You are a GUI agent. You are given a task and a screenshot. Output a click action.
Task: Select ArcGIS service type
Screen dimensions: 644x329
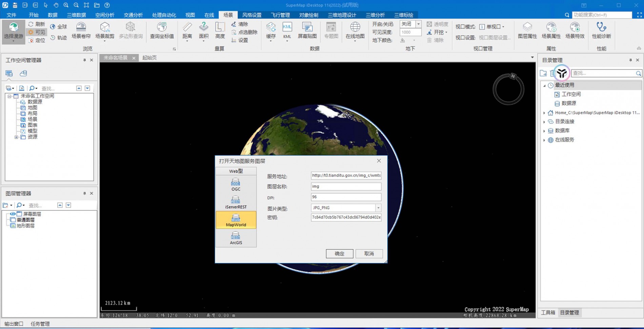coord(236,238)
